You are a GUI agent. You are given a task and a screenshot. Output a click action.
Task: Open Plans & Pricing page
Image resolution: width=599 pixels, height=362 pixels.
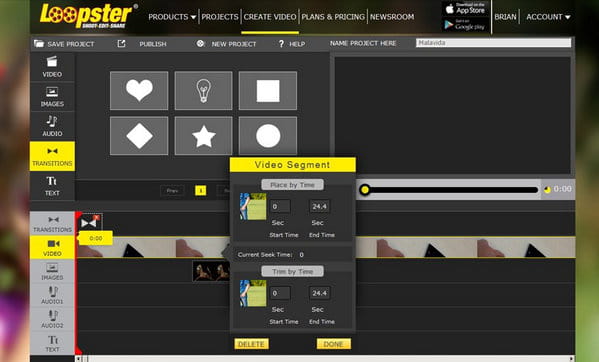pos(333,17)
